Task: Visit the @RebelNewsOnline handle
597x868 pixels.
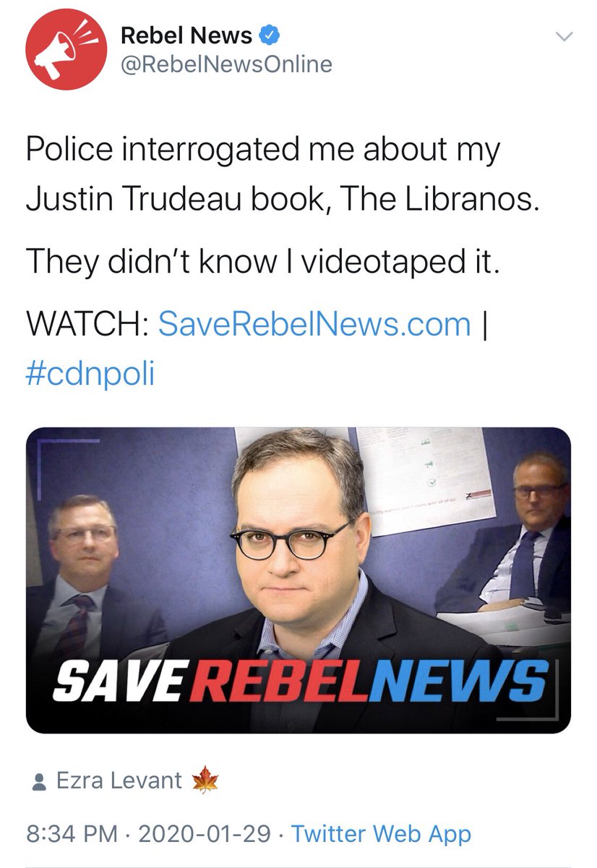Action: pyautogui.click(x=226, y=64)
